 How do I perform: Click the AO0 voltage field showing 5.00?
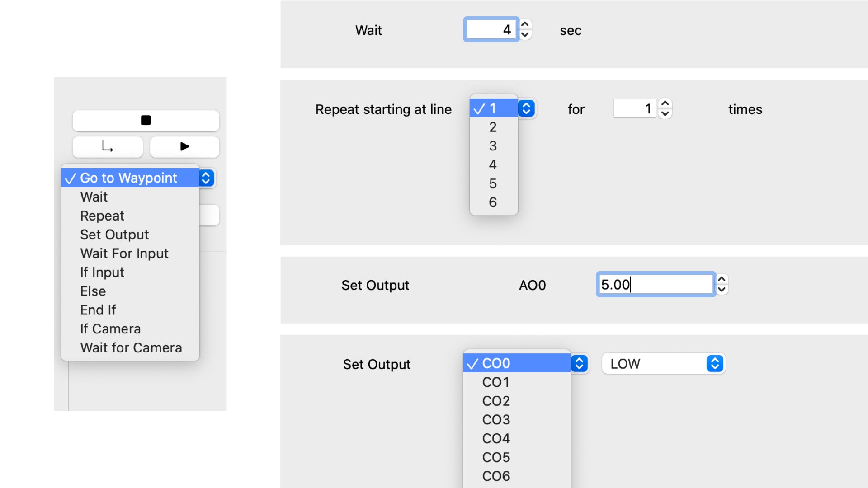tap(656, 285)
